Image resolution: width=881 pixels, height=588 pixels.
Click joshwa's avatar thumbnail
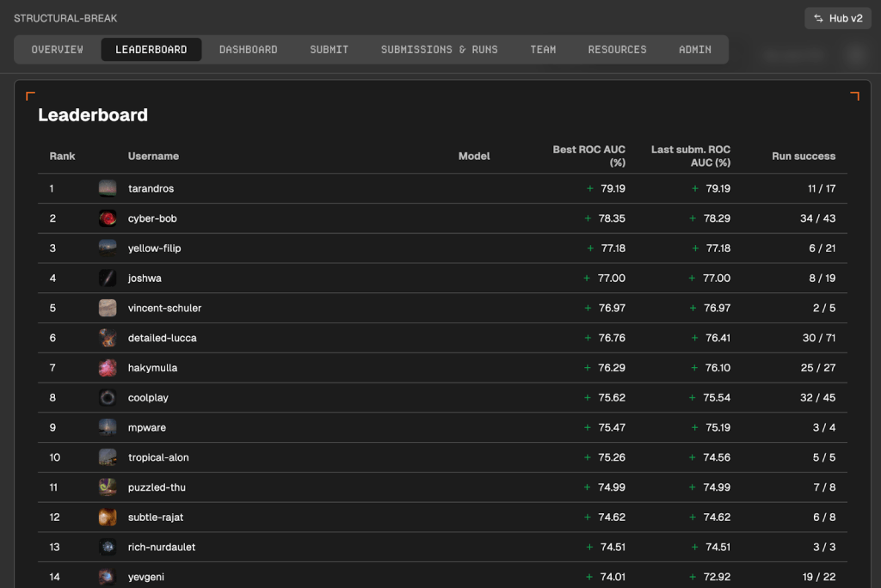[x=108, y=279]
